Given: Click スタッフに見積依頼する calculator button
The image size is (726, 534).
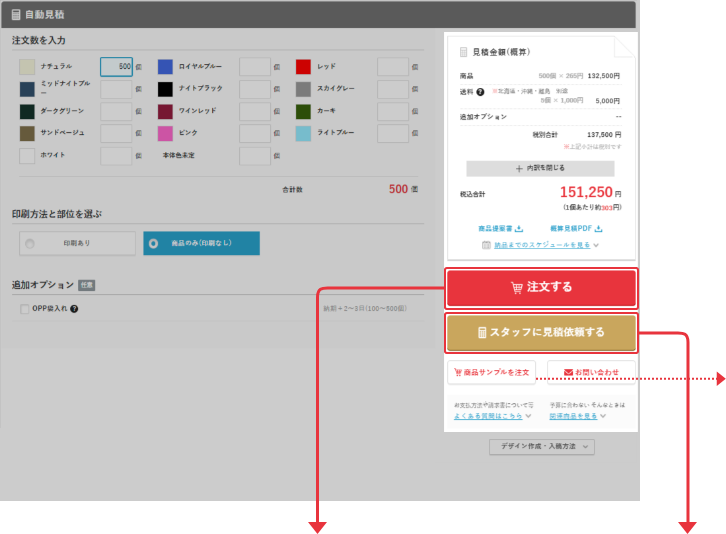Looking at the screenshot, I should click(x=541, y=332).
